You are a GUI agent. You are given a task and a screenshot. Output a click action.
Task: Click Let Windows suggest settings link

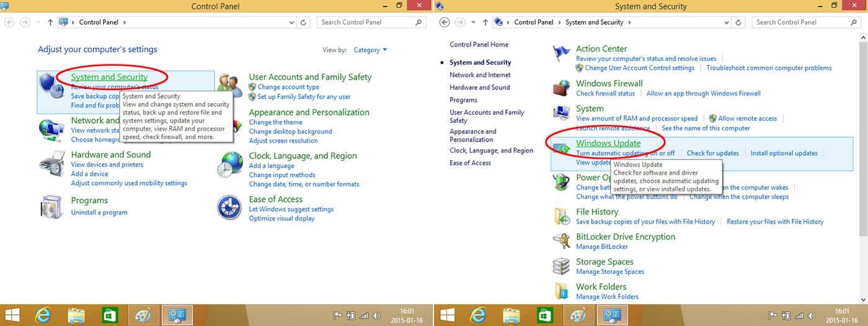291,209
